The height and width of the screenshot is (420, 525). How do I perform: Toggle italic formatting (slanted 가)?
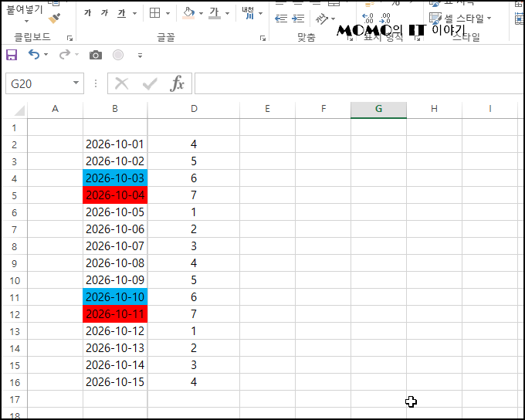tap(104, 13)
